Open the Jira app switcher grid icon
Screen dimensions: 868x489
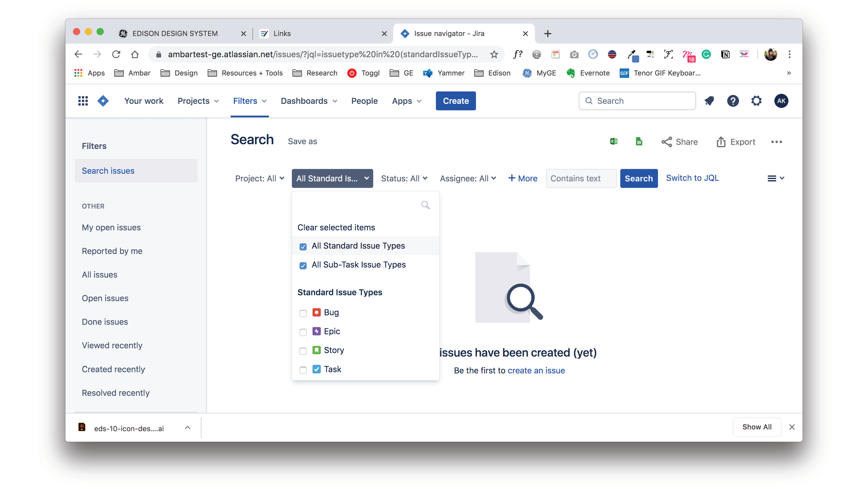coord(83,101)
